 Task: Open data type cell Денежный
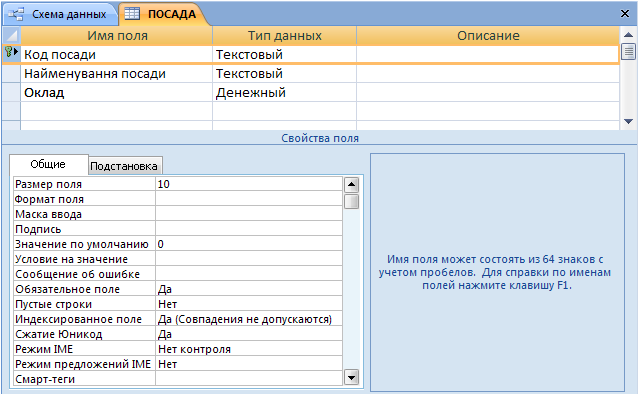click(x=284, y=93)
